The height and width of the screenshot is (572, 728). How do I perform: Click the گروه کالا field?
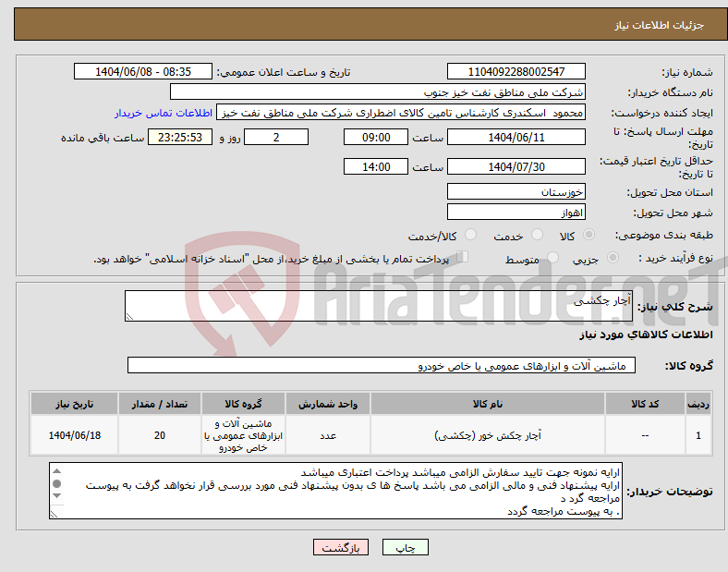click(x=382, y=365)
